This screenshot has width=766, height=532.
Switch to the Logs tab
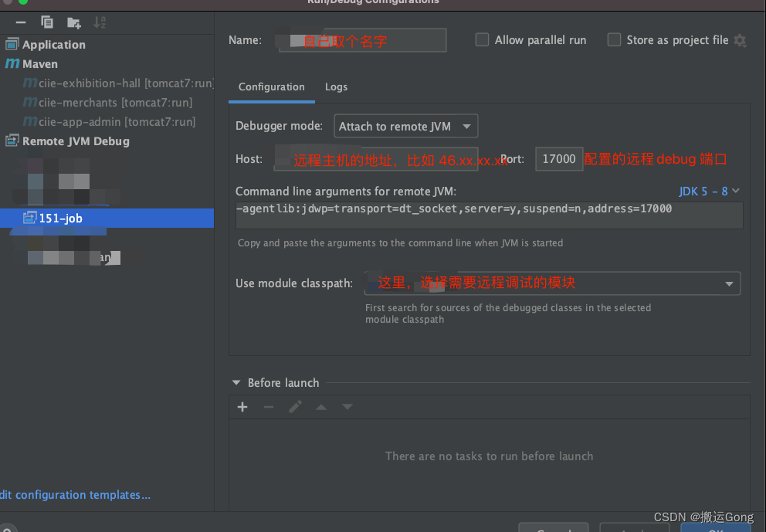coord(336,87)
